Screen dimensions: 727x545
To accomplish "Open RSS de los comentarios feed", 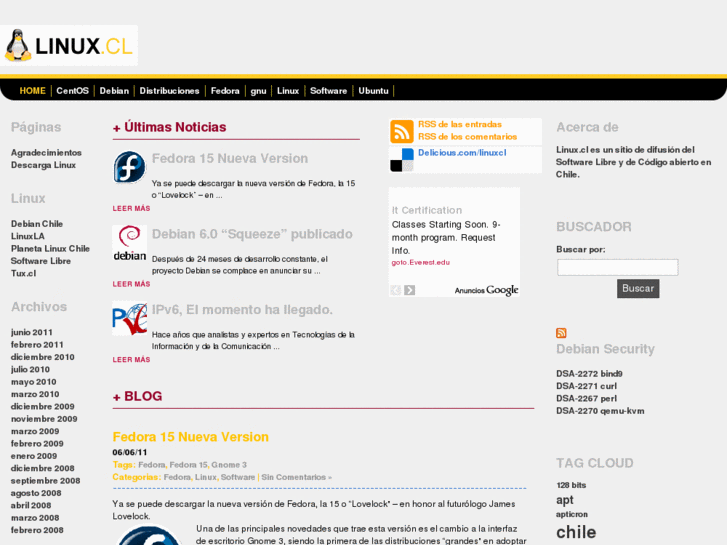I will [467, 137].
